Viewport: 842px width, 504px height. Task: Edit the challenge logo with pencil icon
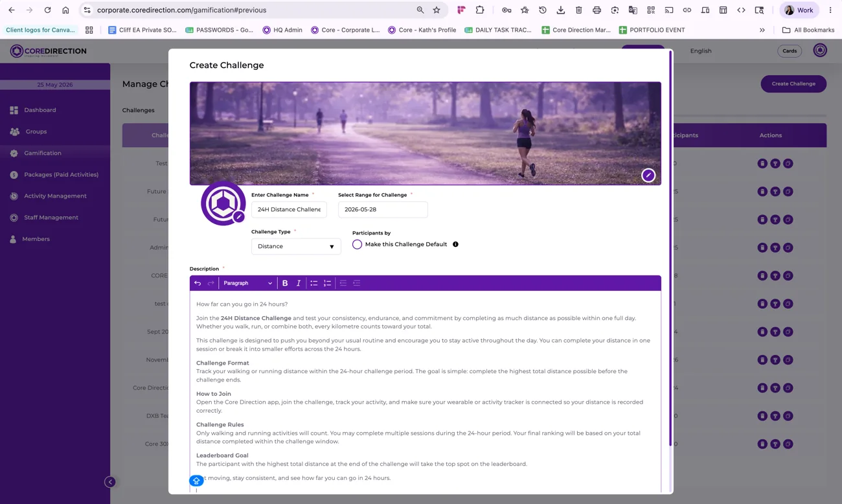[x=239, y=217]
